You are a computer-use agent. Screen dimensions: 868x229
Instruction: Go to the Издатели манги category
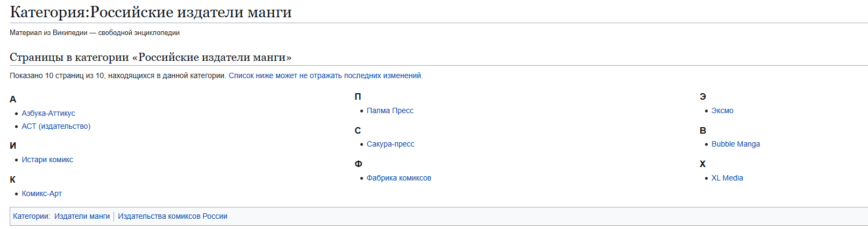coord(82,216)
